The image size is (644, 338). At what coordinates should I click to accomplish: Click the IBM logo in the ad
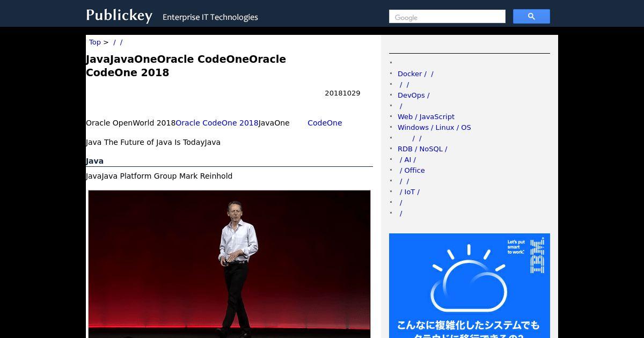(x=537, y=255)
